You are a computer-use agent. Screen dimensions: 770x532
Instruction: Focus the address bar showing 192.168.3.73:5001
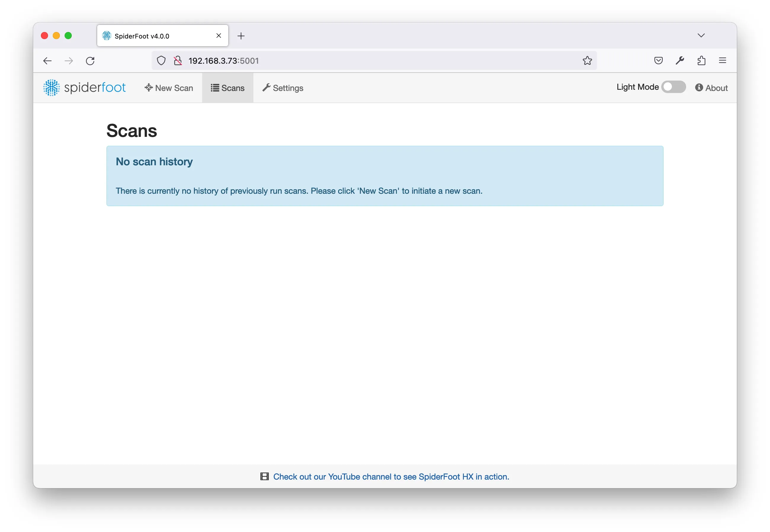pos(373,61)
